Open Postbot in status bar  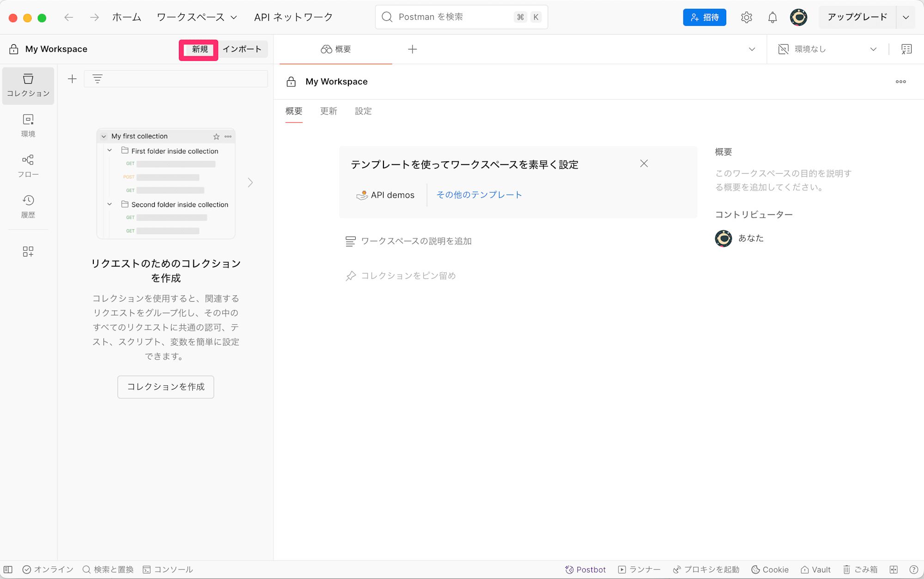[585, 569]
